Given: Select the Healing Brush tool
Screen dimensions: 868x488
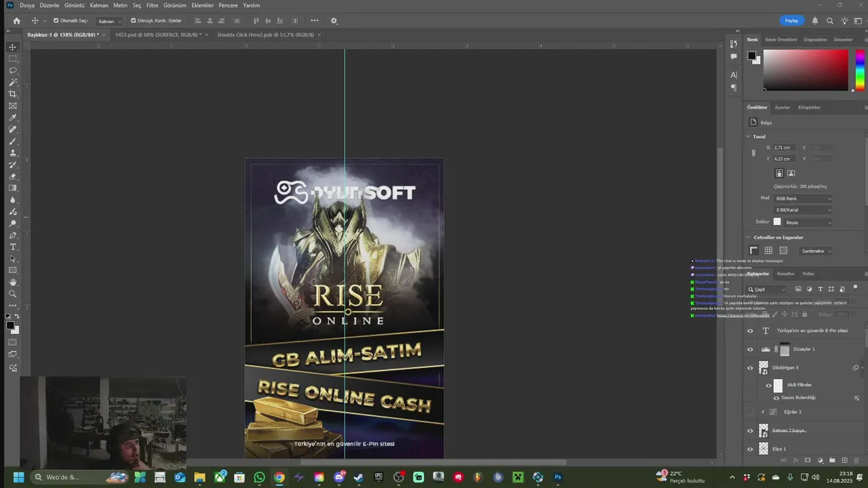Looking at the screenshot, I should coord(13,129).
